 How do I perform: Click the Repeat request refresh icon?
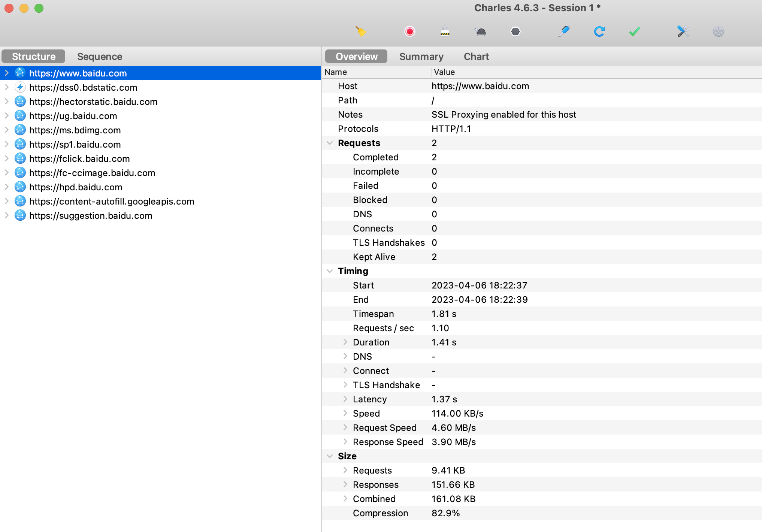click(599, 31)
